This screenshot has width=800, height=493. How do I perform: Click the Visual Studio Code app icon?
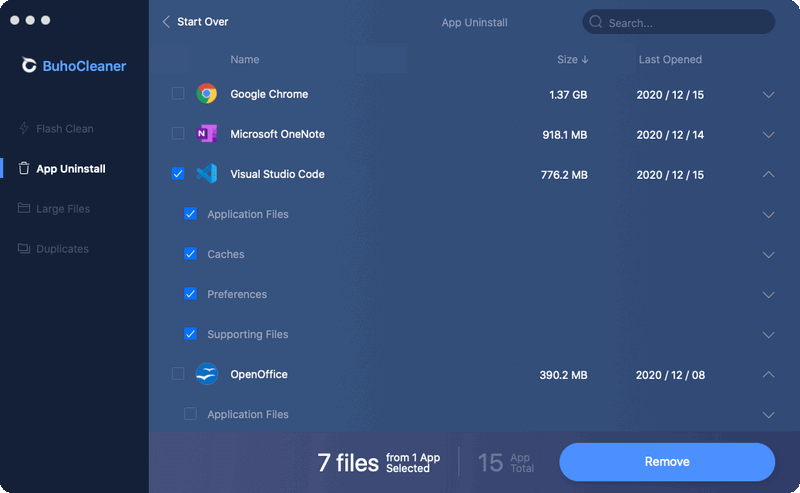pos(207,174)
